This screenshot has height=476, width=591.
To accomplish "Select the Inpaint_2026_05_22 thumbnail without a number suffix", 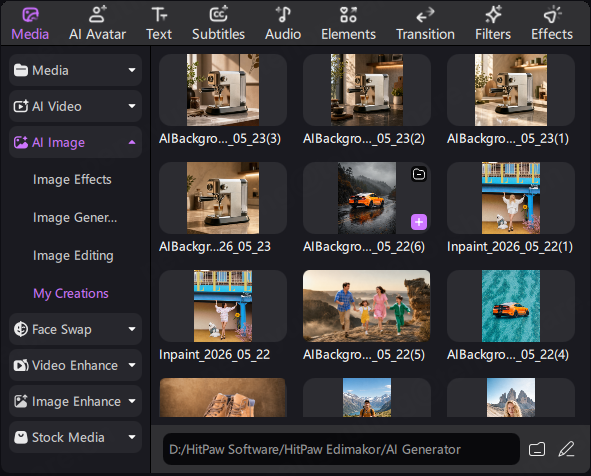I will click(x=223, y=306).
